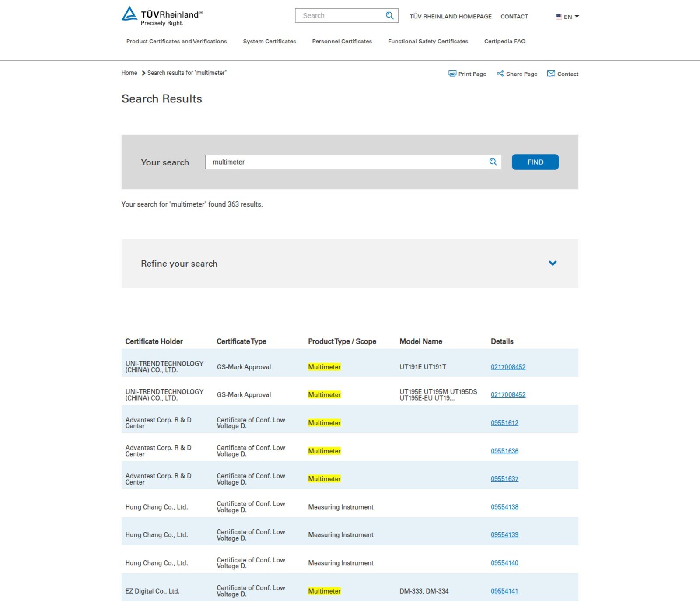Open certificate details 09554141
Image resolution: width=700 pixels, height=608 pixels.
(504, 591)
